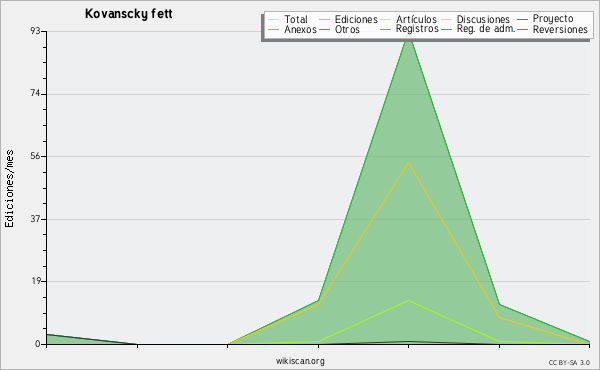Select the Anexos legend label
This screenshot has height=370, width=600.
[x=300, y=29]
